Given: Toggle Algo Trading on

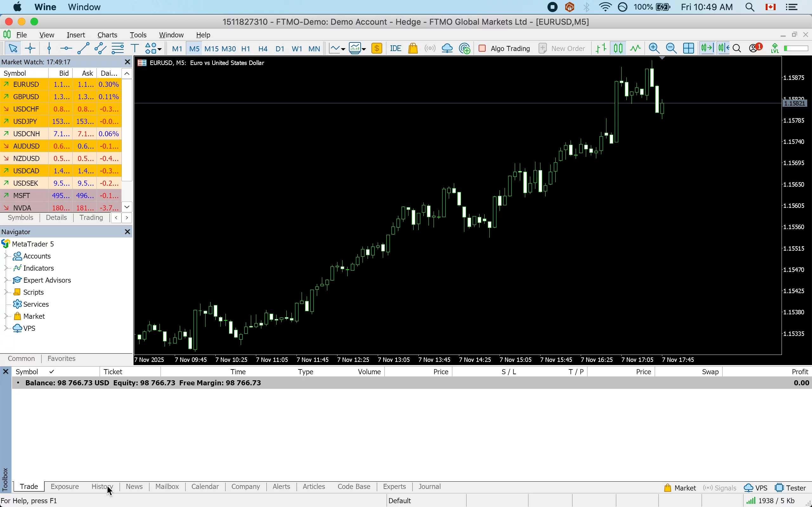Looking at the screenshot, I should 504,48.
